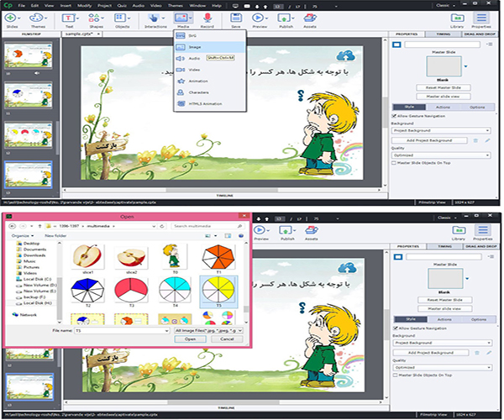Click the Objects toolbar icon
Screen dimensions: 504x420
[x=123, y=18]
